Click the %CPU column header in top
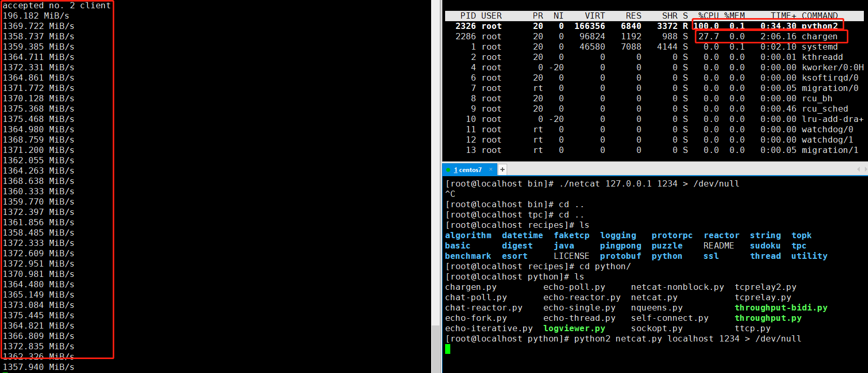The image size is (868, 373). [708, 15]
